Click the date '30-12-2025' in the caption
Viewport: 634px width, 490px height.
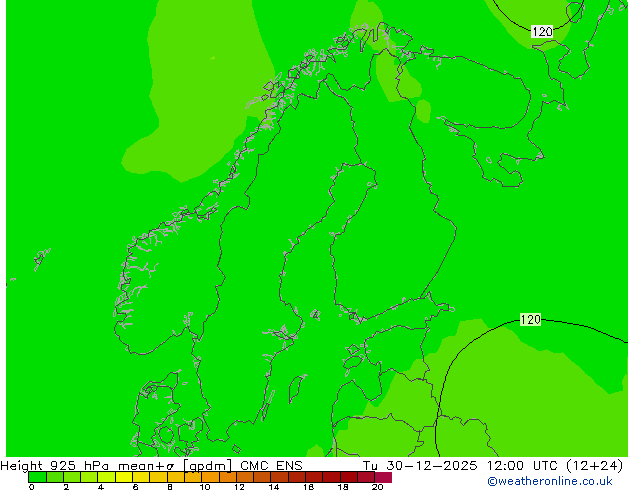point(432,466)
